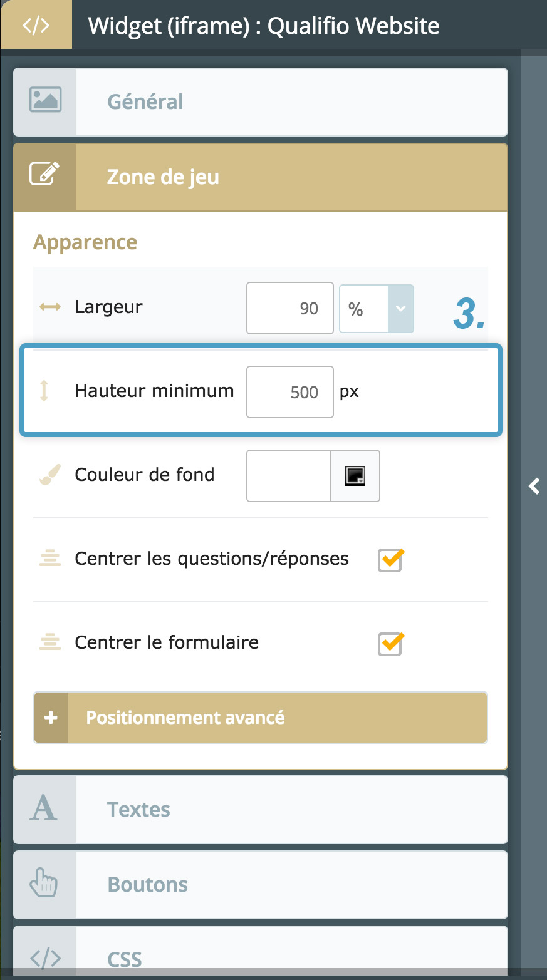
Task: Click the letter A icon beside Textes
Action: tap(43, 809)
